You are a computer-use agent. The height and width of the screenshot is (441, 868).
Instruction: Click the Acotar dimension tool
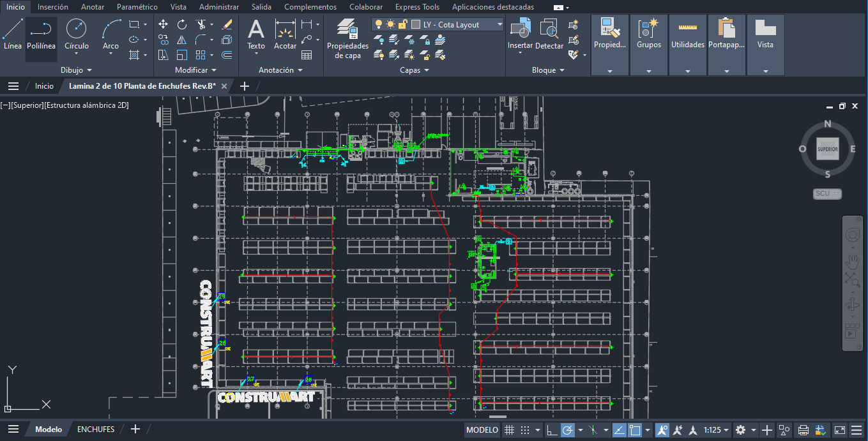[x=285, y=34]
